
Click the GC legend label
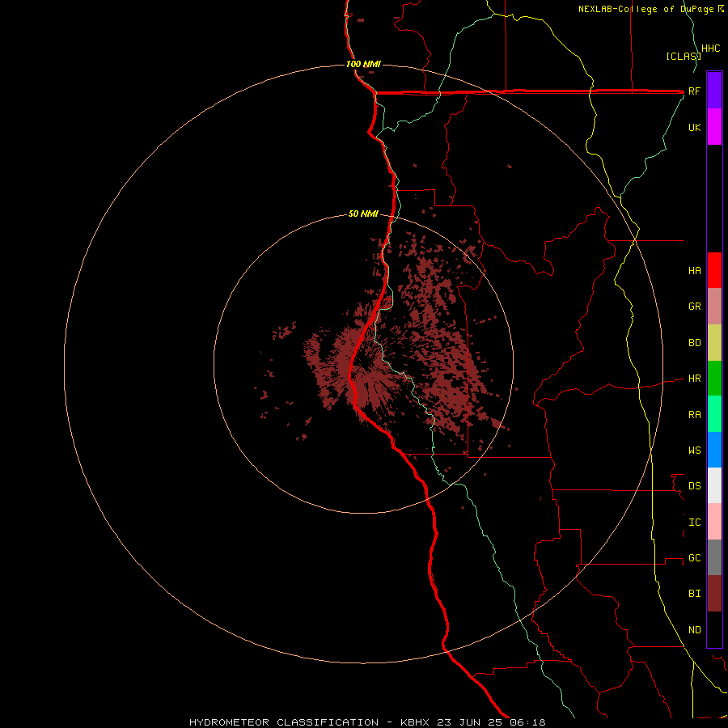695,557
